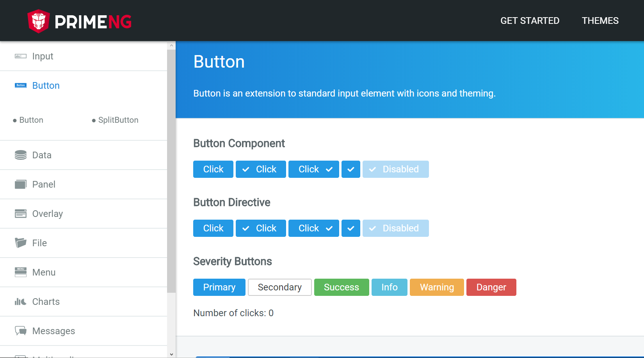Click the Data database icon
The image size is (644, 358).
20,155
